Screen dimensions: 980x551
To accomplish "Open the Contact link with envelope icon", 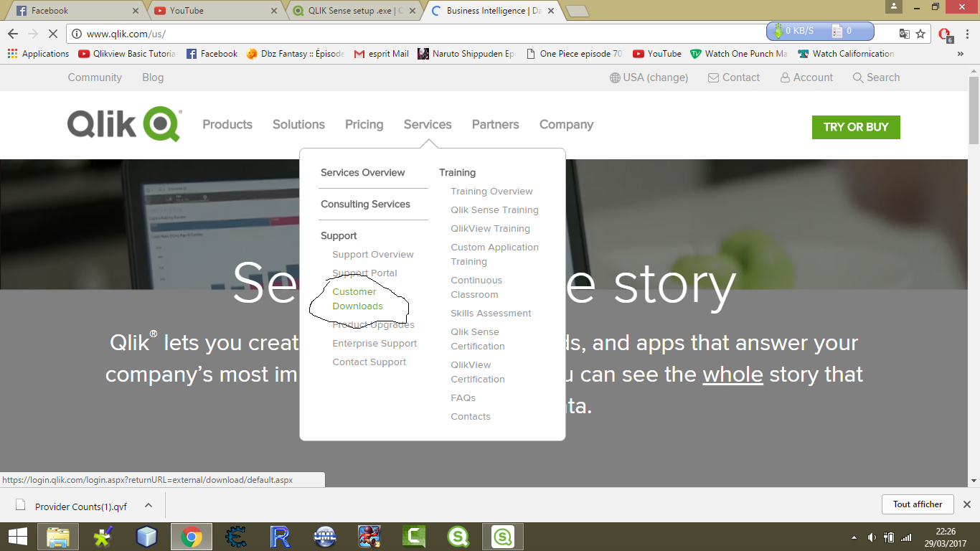I will [733, 77].
